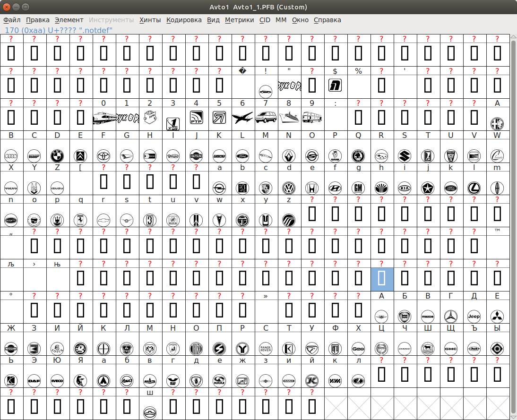The image size is (517, 420).
Task: Select the Iveco logo glyph under Ю
Action: [57, 380]
